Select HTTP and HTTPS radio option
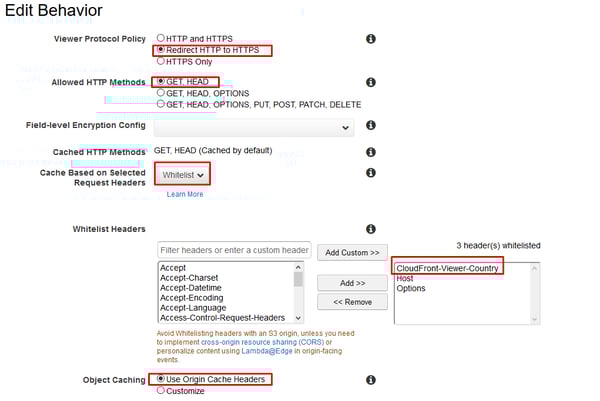The width and height of the screenshot is (600, 401). 161,38
